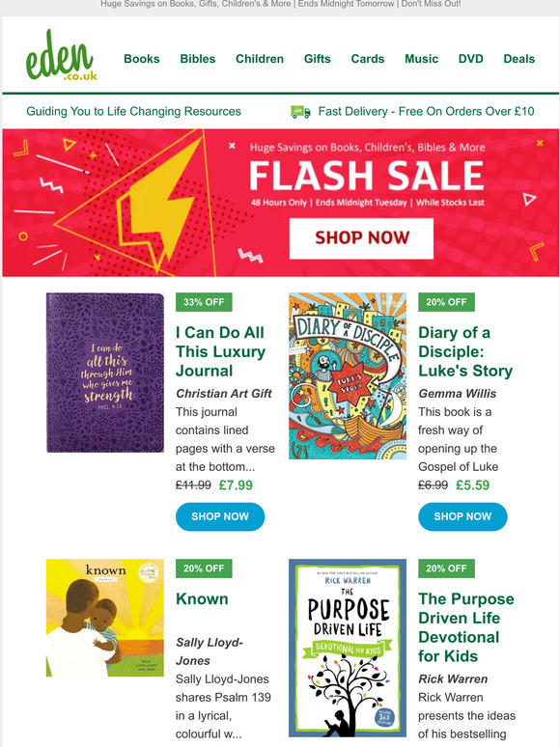Screen dimensions: 560x747
Task: Click the I Can Do All This title
Action: click(x=221, y=351)
